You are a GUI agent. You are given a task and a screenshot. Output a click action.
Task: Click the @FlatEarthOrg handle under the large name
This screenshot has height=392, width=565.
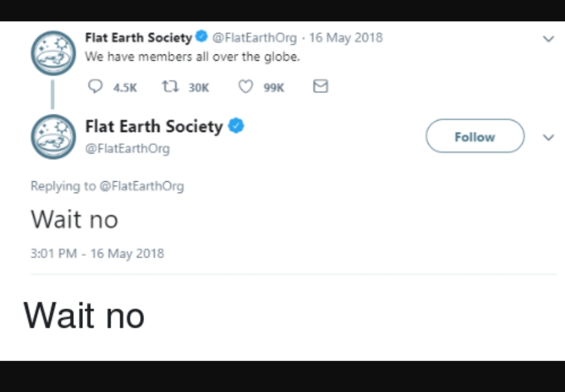(x=128, y=149)
